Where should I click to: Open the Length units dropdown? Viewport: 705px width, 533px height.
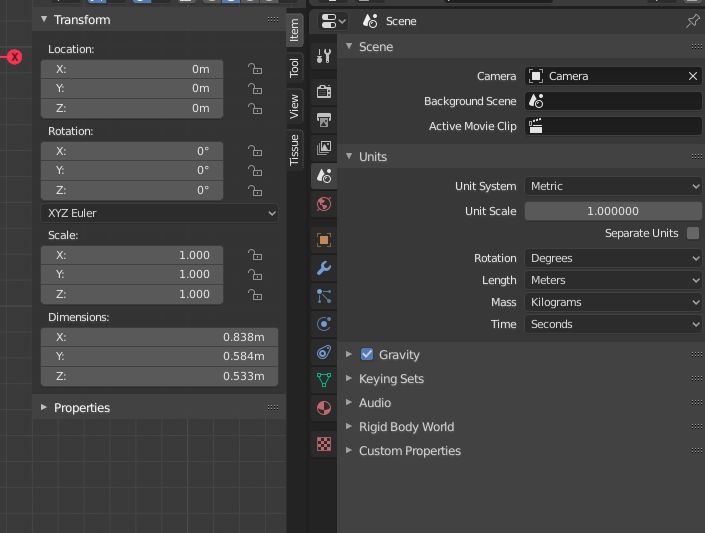(613, 280)
